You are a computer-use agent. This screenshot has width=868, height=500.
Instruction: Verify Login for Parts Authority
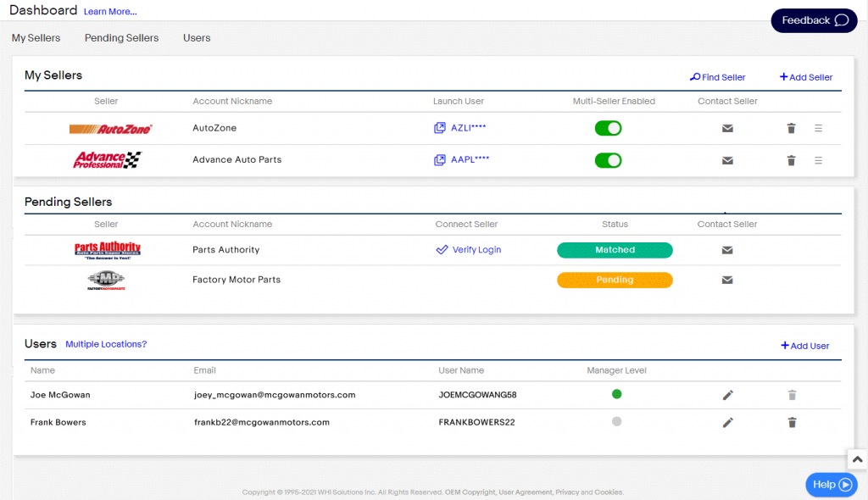click(x=469, y=250)
